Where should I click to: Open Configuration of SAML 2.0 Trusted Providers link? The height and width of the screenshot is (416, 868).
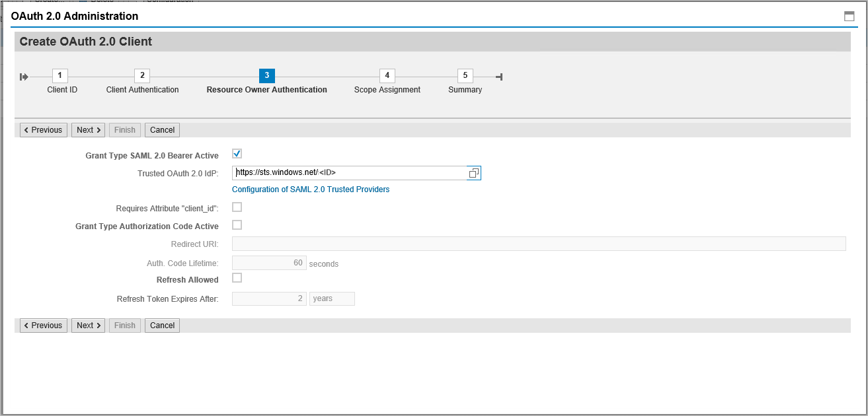311,190
